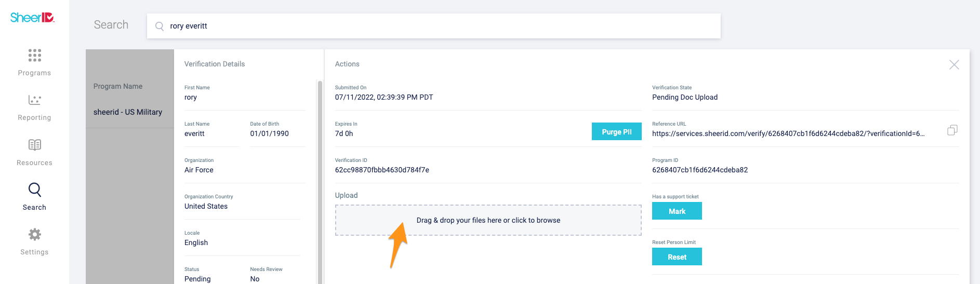This screenshot has height=284, width=980.
Task: Click the verification details scrollbar
Action: coord(320,182)
